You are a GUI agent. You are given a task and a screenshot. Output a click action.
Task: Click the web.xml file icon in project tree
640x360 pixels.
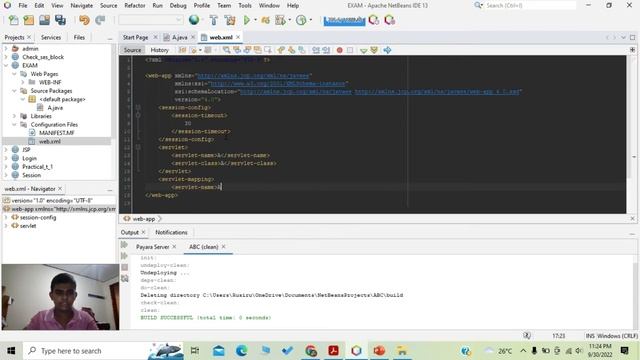32,141
